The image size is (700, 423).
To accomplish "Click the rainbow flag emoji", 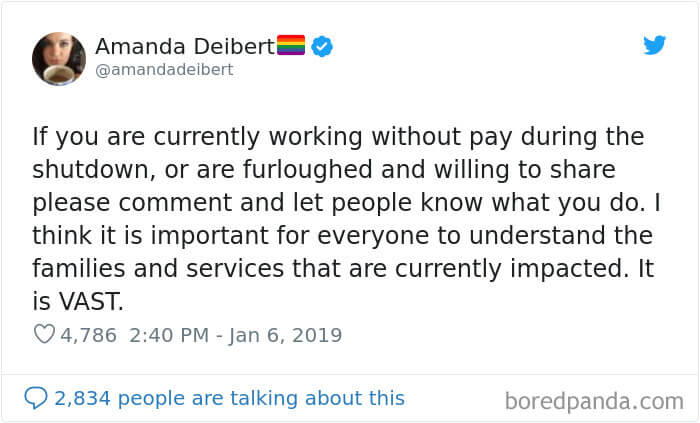I will tap(290, 45).
